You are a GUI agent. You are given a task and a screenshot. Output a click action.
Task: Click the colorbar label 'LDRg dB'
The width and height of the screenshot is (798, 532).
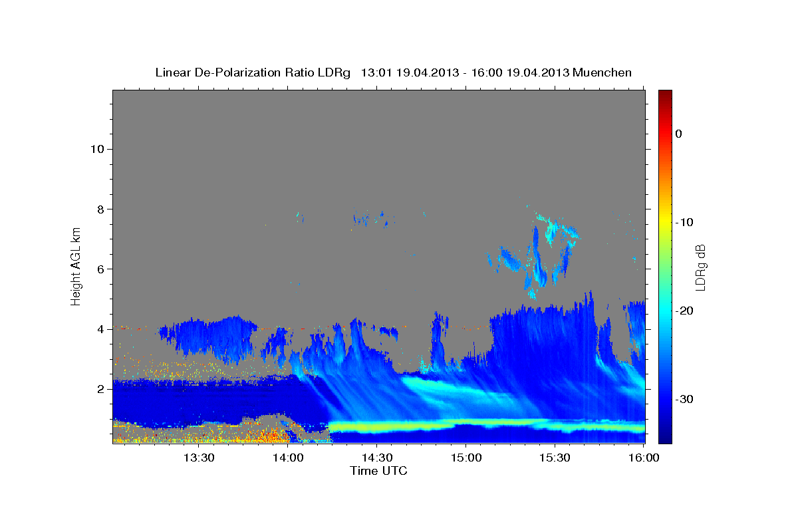point(700,268)
